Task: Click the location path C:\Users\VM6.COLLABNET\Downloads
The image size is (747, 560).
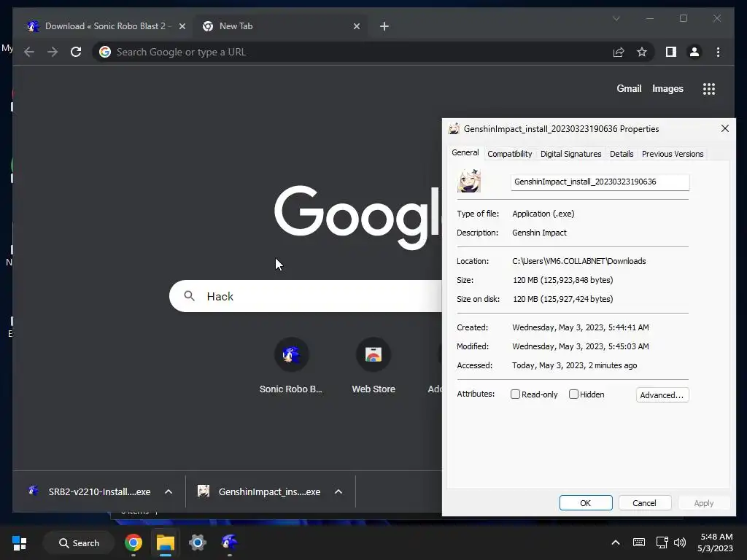Action: pyautogui.click(x=578, y=261)
